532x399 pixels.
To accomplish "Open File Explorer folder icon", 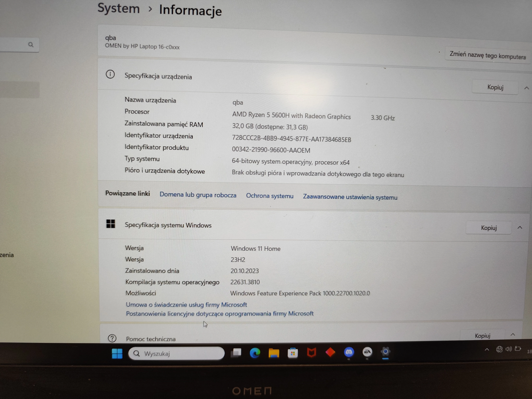I will [x=274, y=353].
